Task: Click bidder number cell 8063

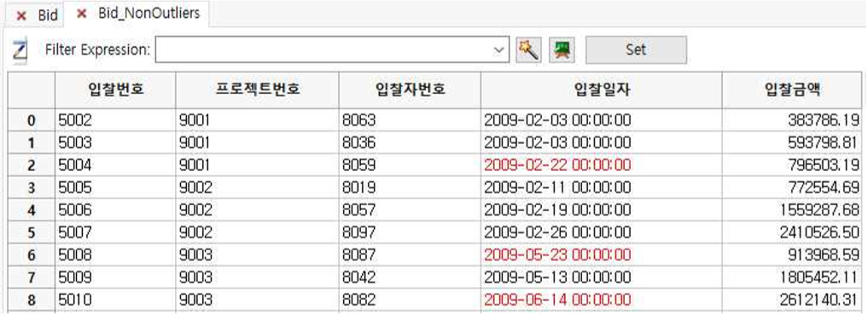Action: (410, 120)
